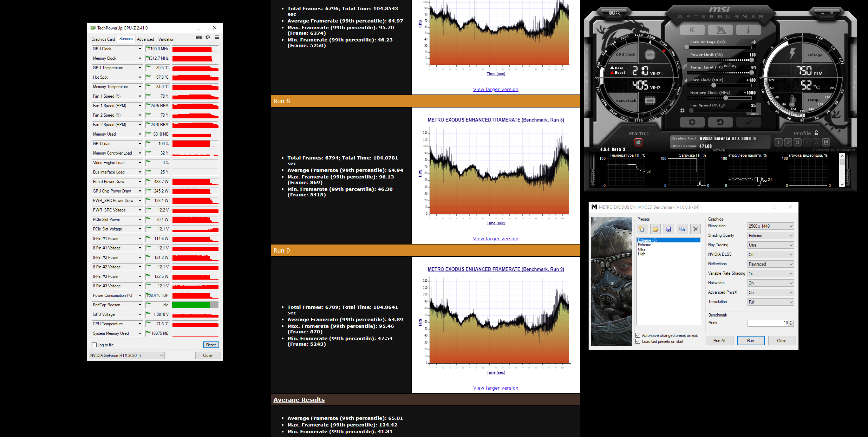This screenshot has height=437, width=868.
Task: Launch MSI Kombustor with the K button
Action: (x=692, y=30)
